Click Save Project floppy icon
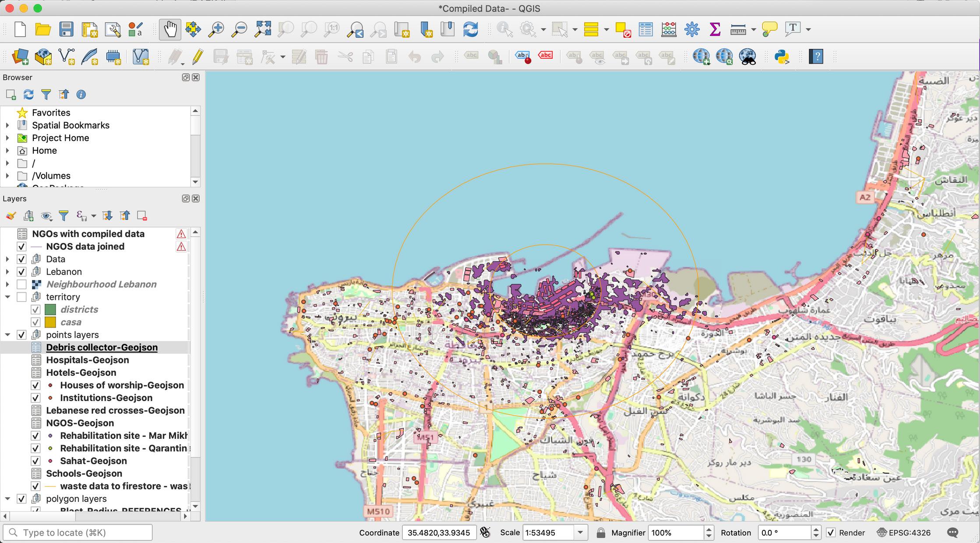 [67, 29]
